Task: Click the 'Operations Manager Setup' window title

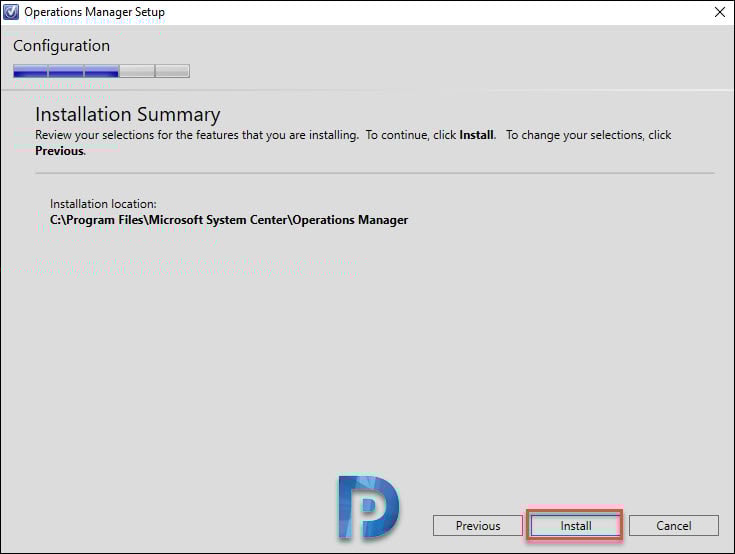Action: (95, 12)
